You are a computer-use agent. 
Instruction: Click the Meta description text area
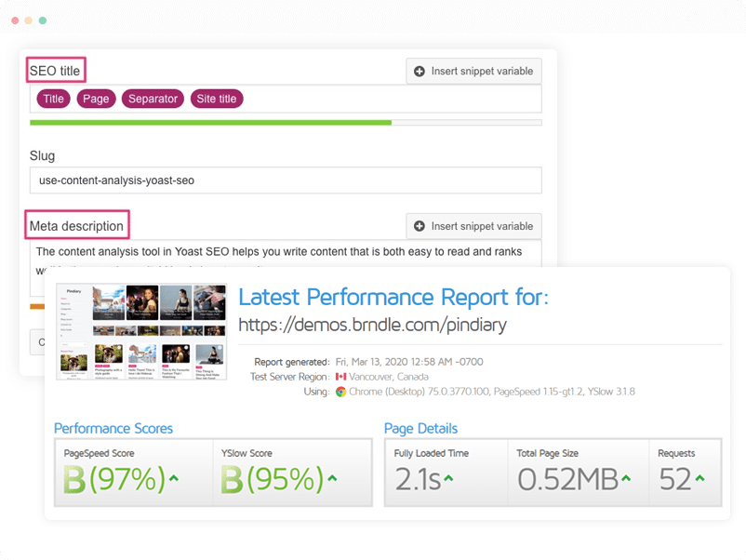pyautogui.click(x=286, y=254)
